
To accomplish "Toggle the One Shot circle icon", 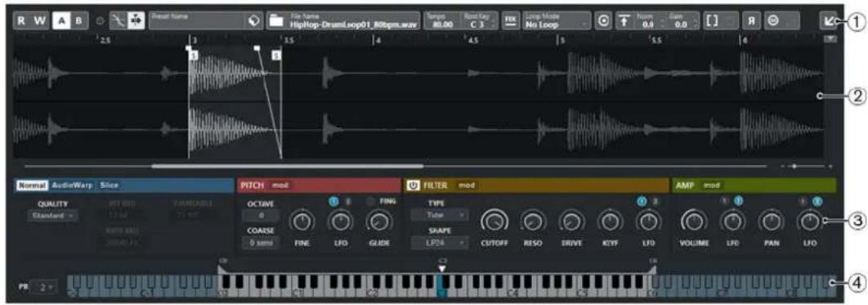I will [x=603, y=20].
